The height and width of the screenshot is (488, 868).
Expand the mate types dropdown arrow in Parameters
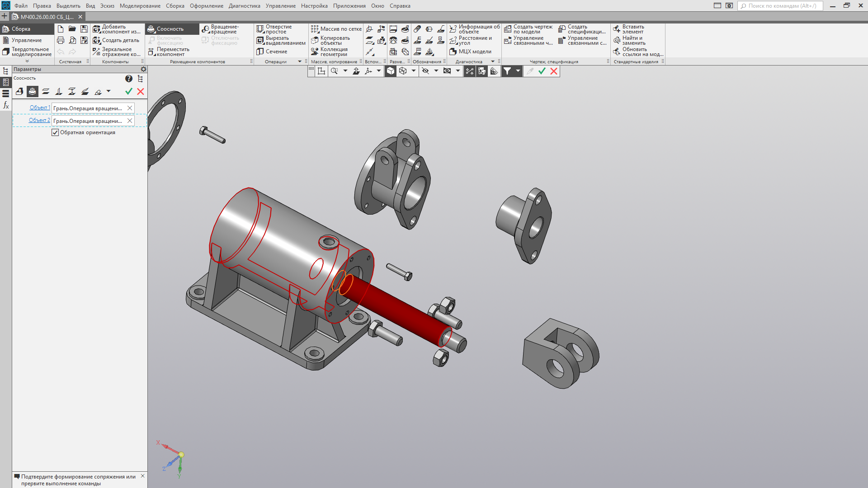[108, 91]
